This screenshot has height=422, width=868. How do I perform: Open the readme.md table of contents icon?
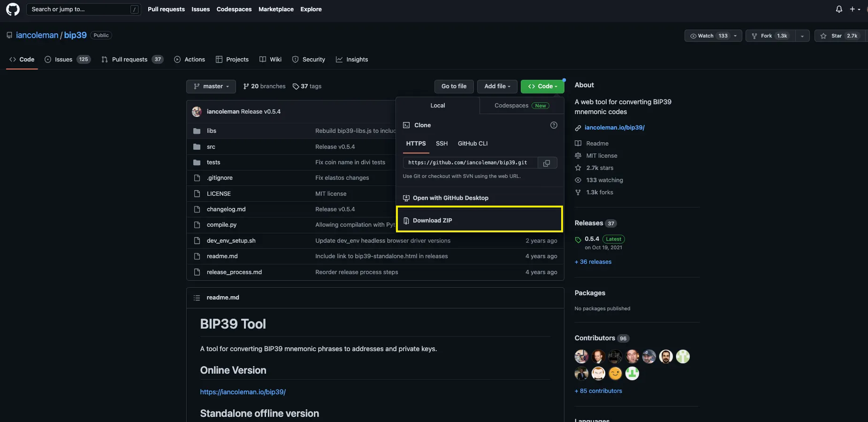(x=197, y=298)
